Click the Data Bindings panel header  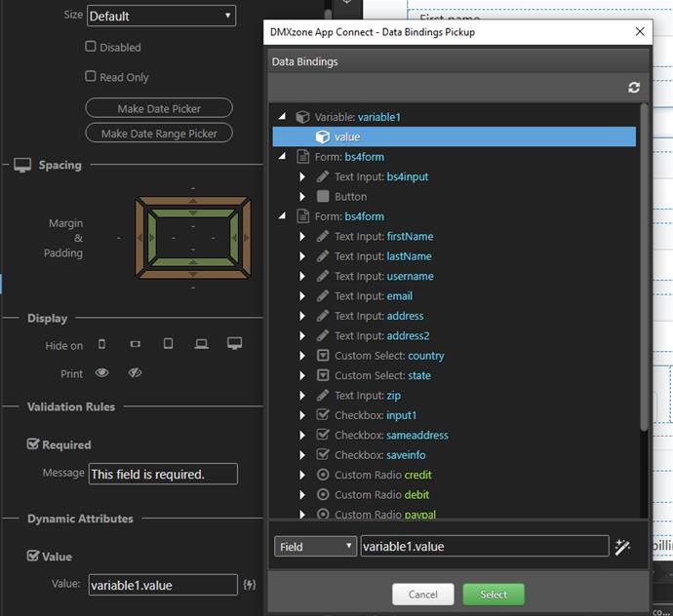click(458, 61)
